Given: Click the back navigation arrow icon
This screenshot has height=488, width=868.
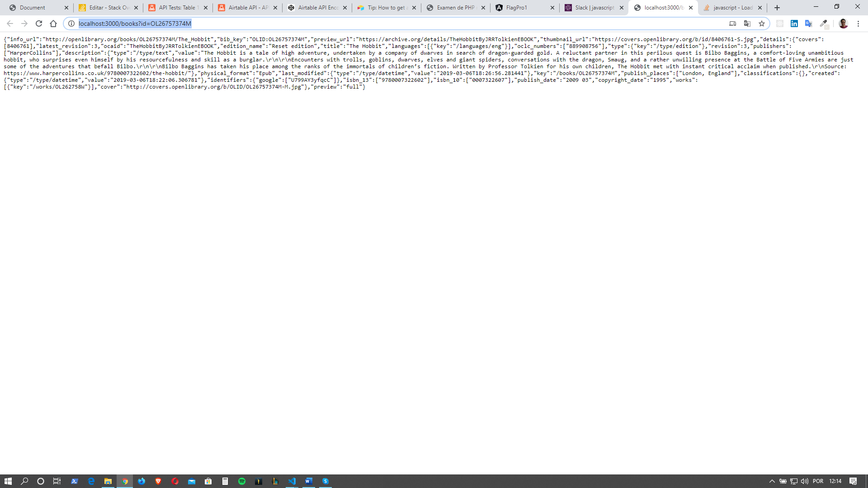Looking at the screenshot, I should pyautogui.click(x=9, y=23).
